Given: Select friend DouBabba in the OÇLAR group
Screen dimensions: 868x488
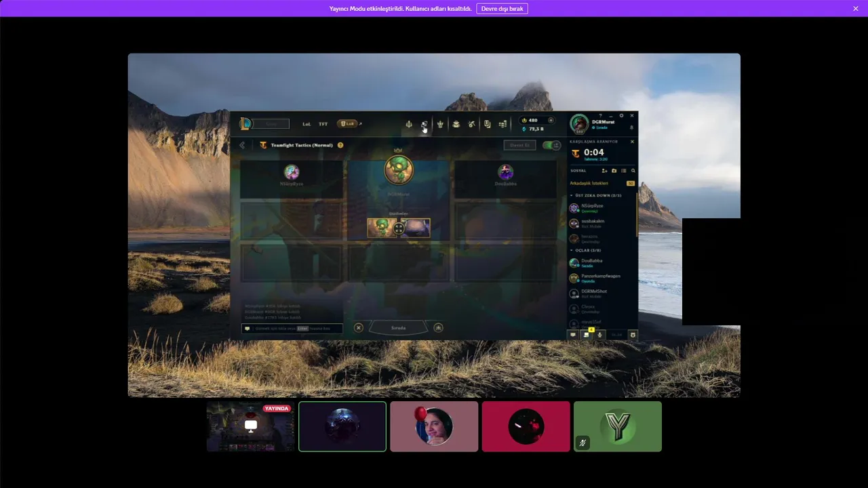Looking at the screenshot, I should click(x=602, y=262).
